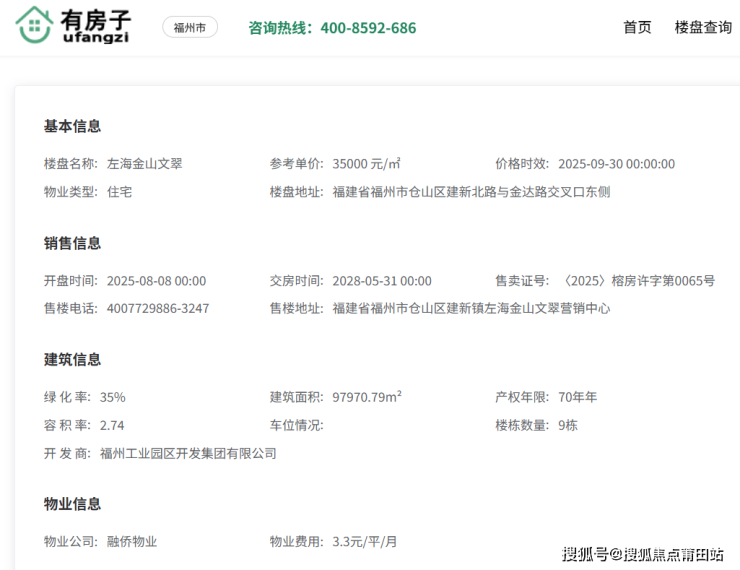Click the 销售信息 section heading
This screenshot has width=740, height=570.
click(x=72, y=243)
